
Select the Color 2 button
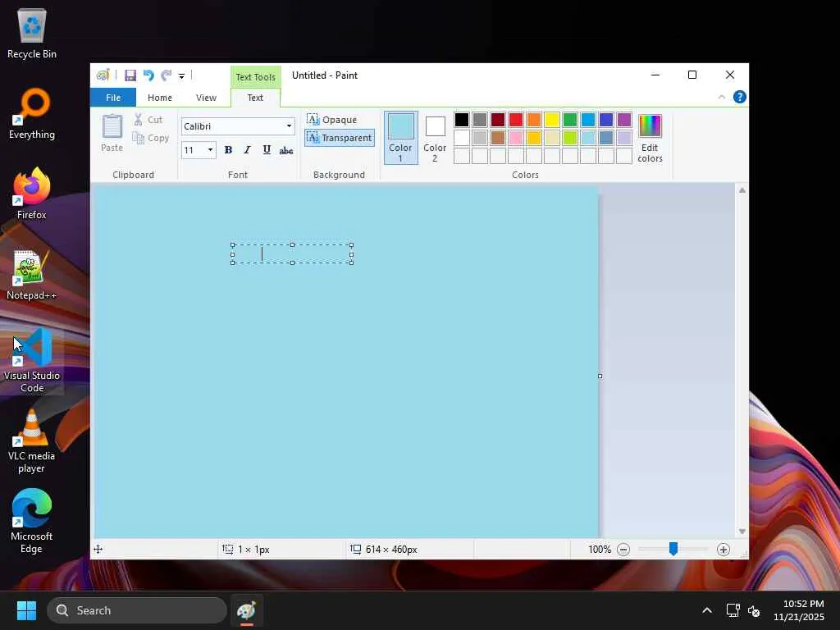tap(435, 138)
